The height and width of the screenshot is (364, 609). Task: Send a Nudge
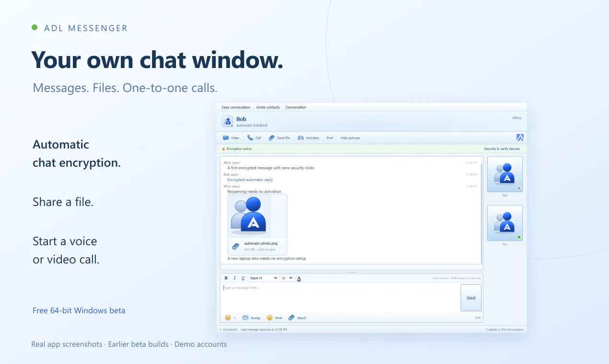[x=251, y=318]
